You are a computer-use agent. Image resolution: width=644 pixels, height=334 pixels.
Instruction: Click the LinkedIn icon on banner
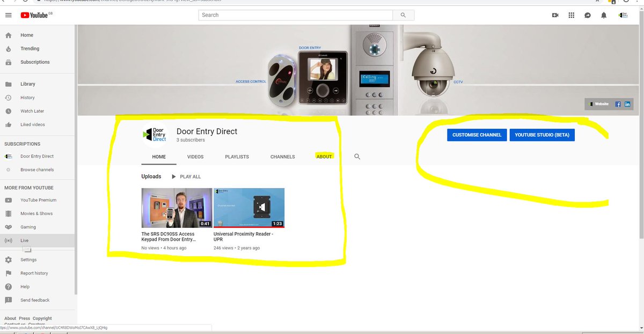pyautogui.click(x=627, y=104)
